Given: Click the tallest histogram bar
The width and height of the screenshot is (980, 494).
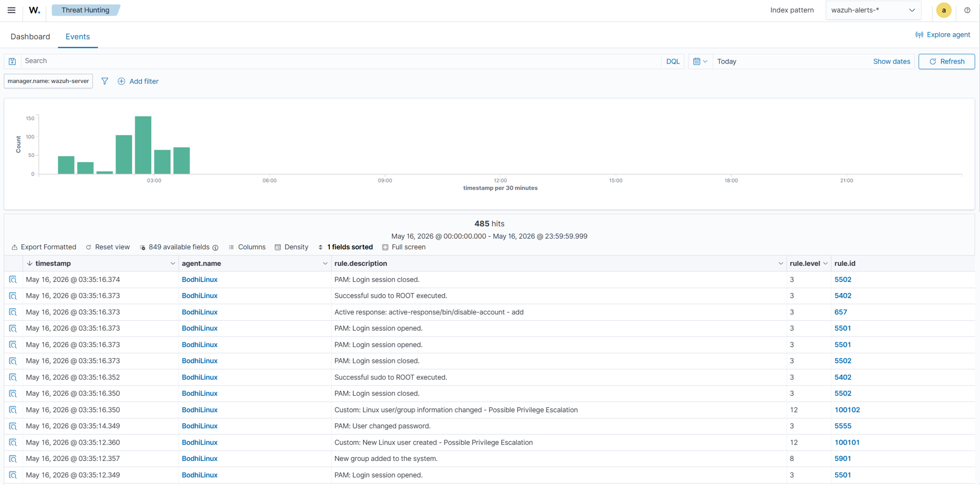Looking at the screenshot, I should coord(143,145).
